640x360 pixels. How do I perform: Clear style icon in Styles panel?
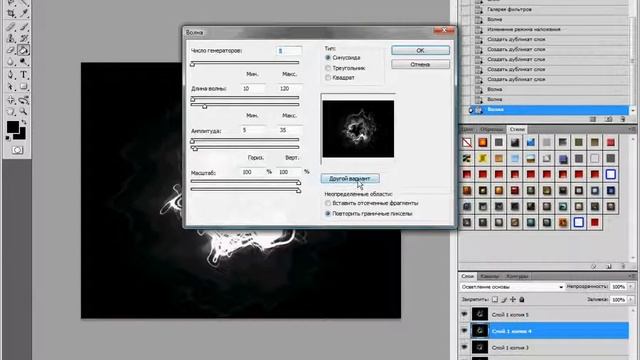[593, 267]
